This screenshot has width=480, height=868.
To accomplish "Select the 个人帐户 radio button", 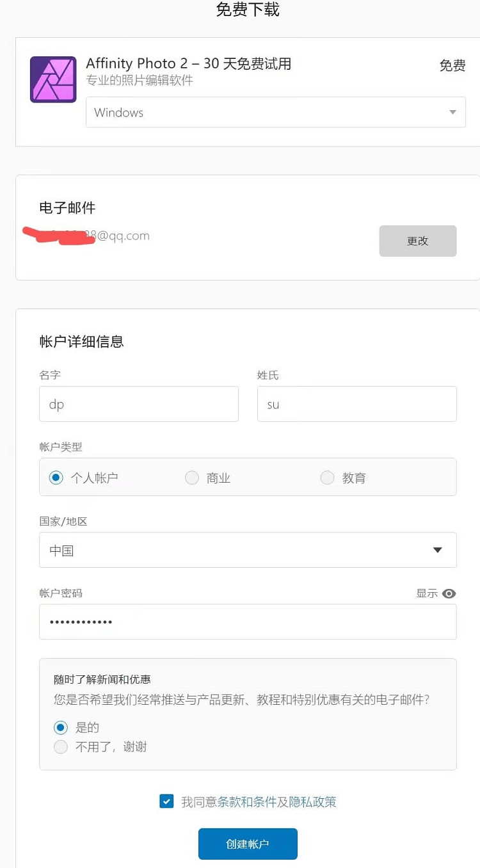I will [x=56, y=478].
